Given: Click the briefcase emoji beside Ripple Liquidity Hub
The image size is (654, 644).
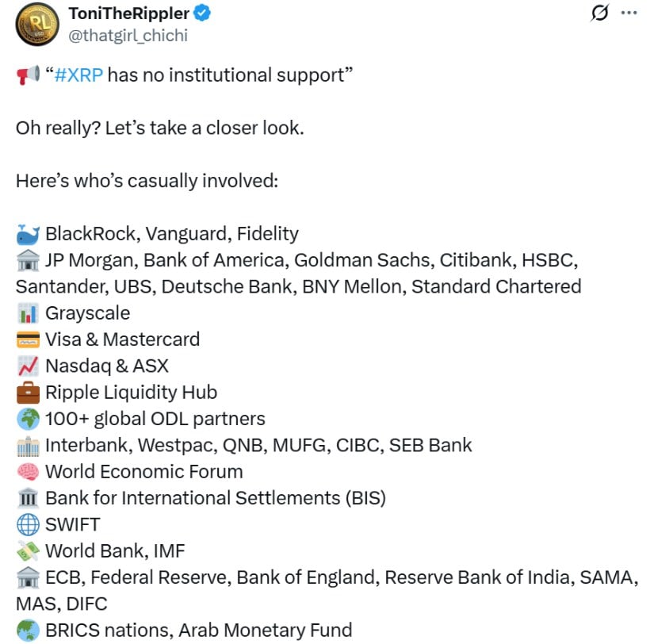Looking at the screenshot, I should pos(28,393).
